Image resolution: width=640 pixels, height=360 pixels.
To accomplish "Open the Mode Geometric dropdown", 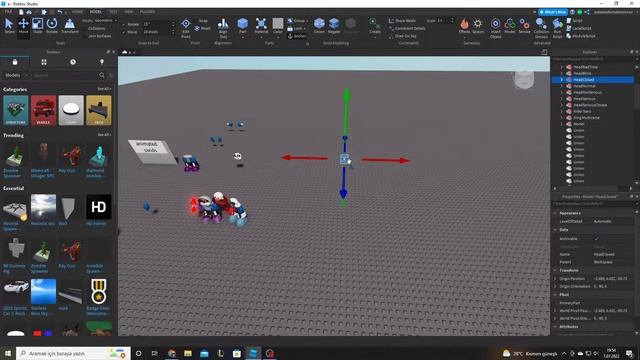I will click(x=106, y=20).
